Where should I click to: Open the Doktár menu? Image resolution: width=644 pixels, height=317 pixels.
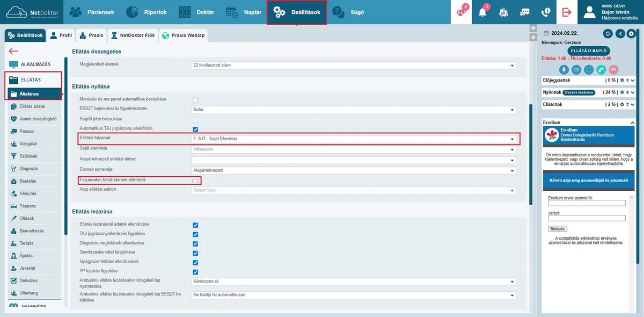(x=196, y=12)
